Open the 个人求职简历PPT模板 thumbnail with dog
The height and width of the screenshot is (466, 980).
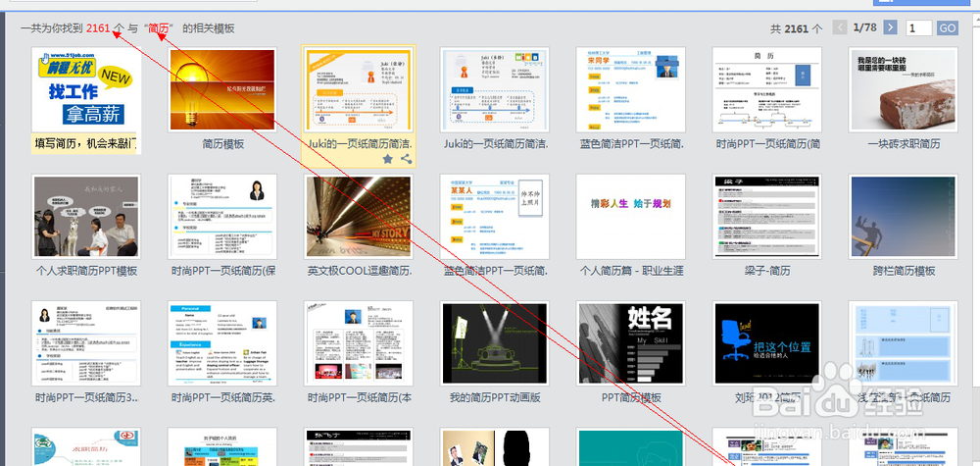pos(86,217)
